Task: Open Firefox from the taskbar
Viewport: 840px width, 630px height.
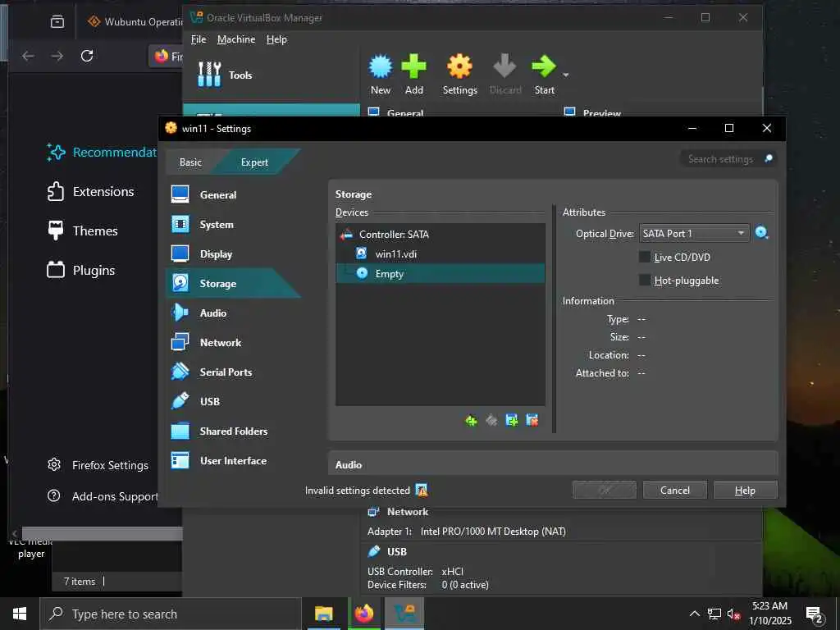Action: (x=363, y=614)
